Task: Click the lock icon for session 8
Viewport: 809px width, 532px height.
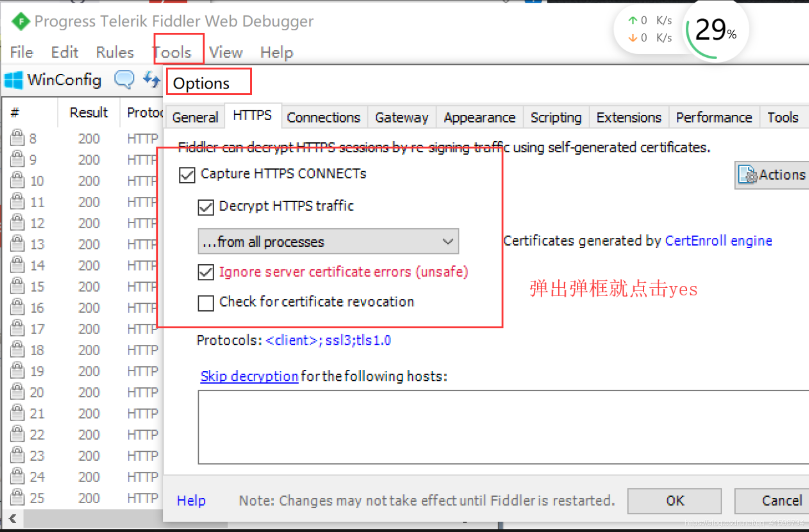Action: pos(17,138)
